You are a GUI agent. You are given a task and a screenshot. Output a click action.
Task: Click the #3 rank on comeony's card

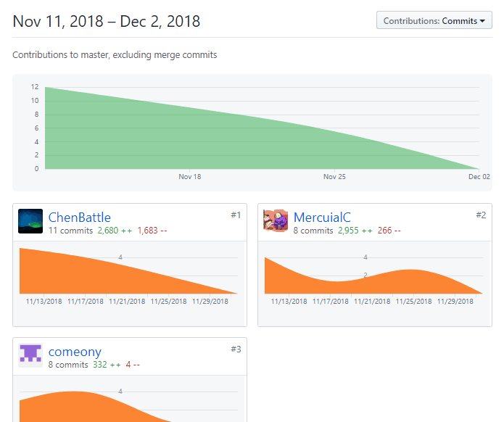pos(236,349)
